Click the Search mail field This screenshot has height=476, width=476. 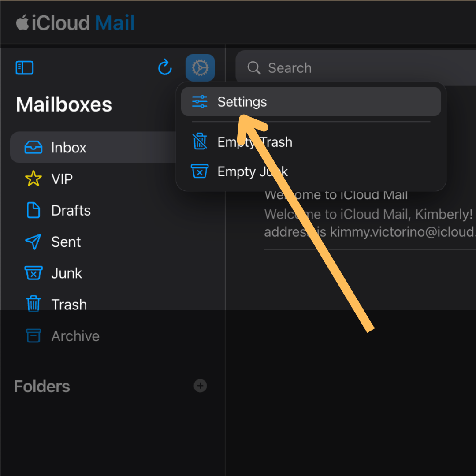point(356,68)
